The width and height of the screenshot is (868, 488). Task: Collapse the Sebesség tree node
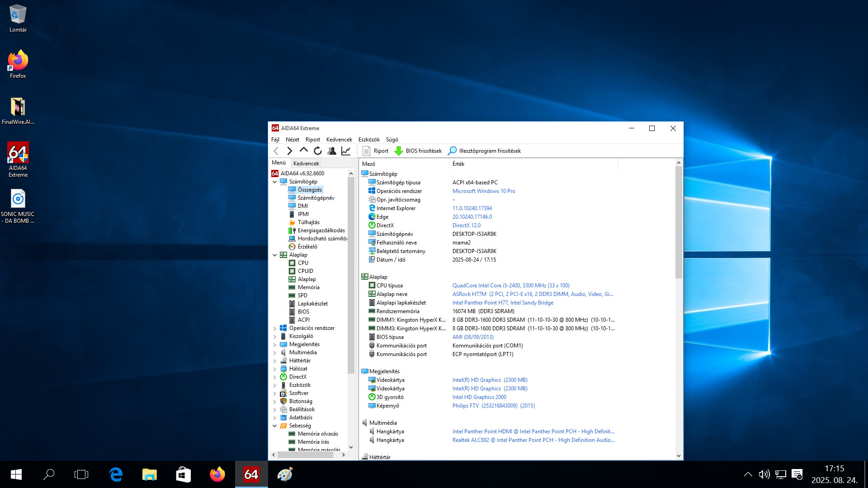click(274, 426)
